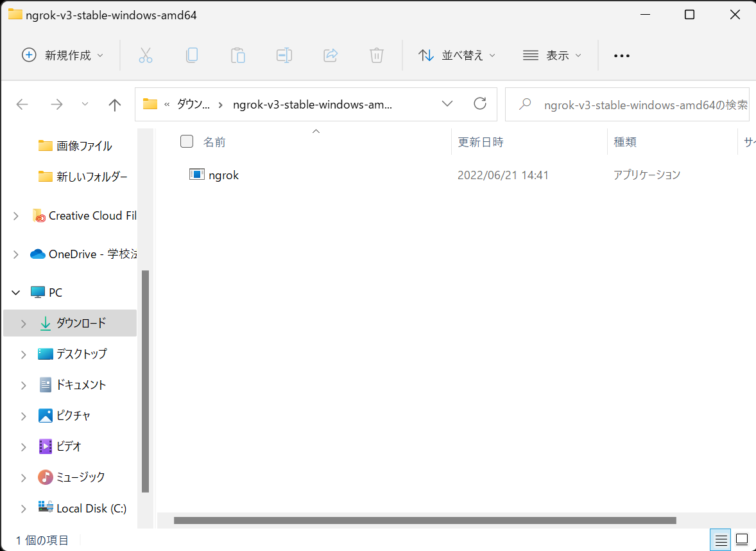The image size is (756, 551).
Task: Click the 新規作成 button
Action: coord(62,55)
